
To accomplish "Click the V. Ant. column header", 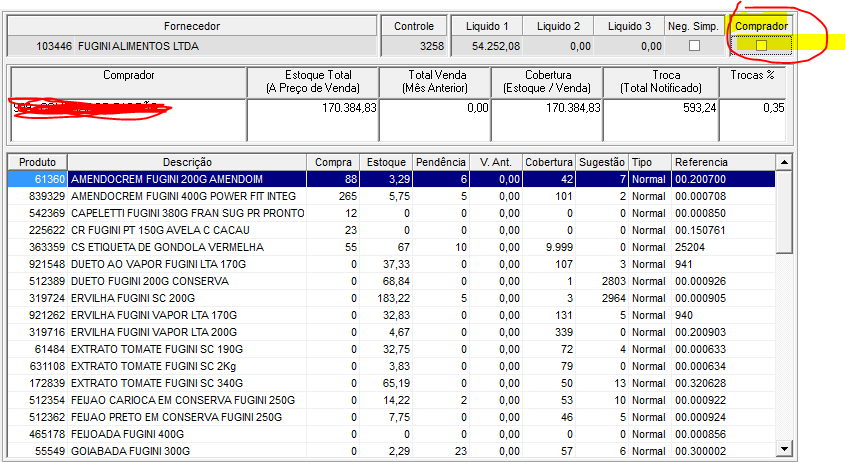I will 495,162.
